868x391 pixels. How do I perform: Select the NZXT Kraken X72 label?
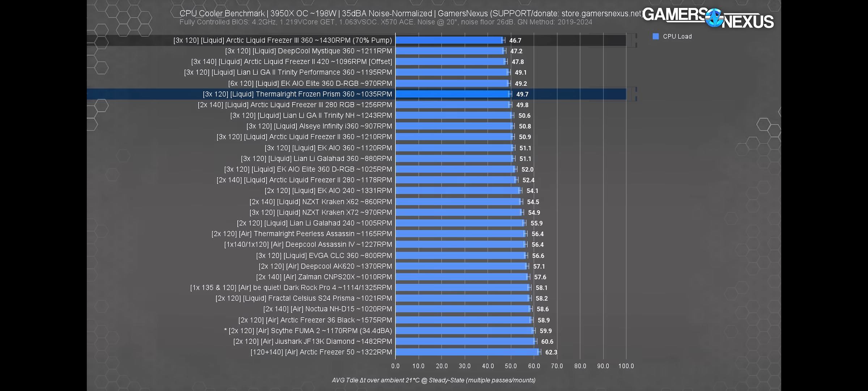(x=321, y=213)
